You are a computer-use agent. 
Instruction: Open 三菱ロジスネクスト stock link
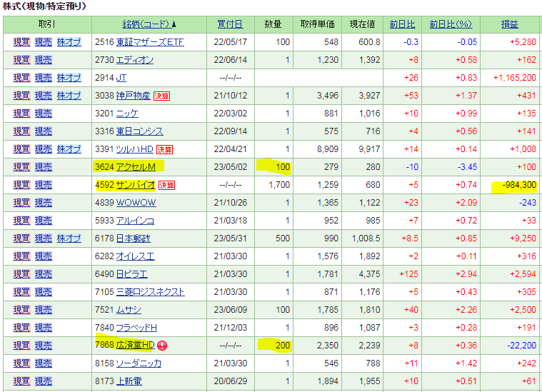click(151, 292)
